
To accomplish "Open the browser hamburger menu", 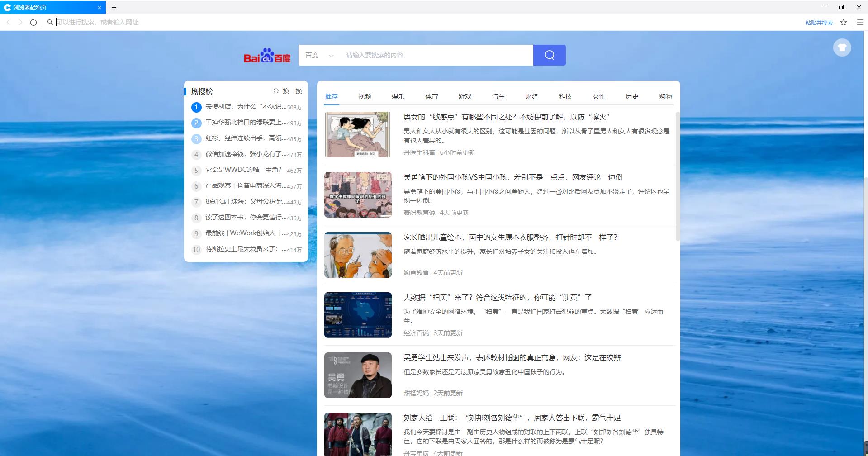I will (860, 22).
